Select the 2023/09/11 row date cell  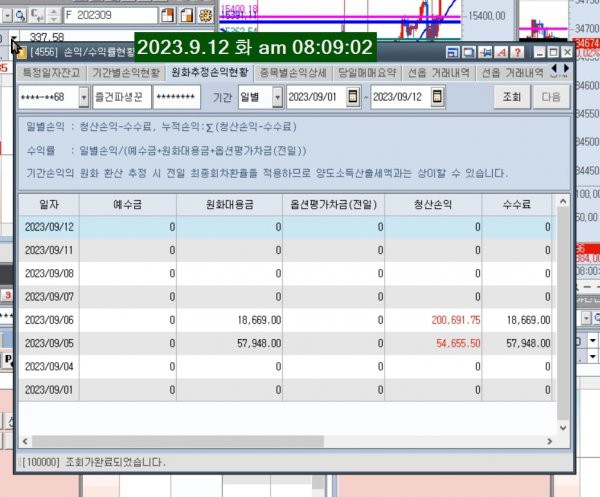pyautogui.click(x=49, y=251)
